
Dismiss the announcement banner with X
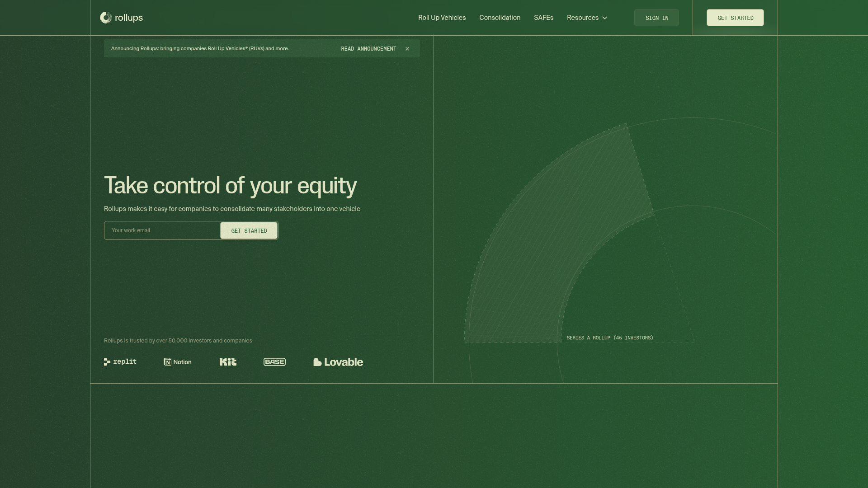pos(407,49)
